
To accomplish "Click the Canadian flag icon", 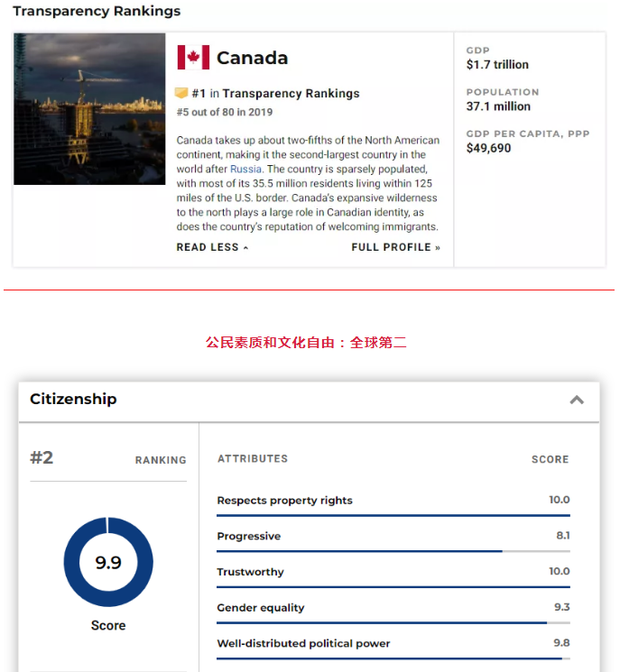I will tap(193, 58).
